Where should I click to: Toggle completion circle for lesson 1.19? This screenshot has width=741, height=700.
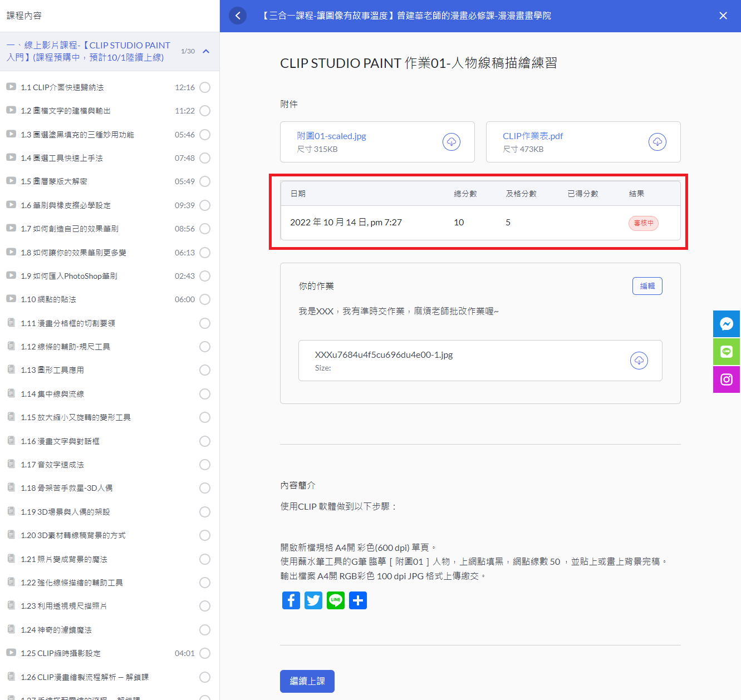[x=205, y=512]
